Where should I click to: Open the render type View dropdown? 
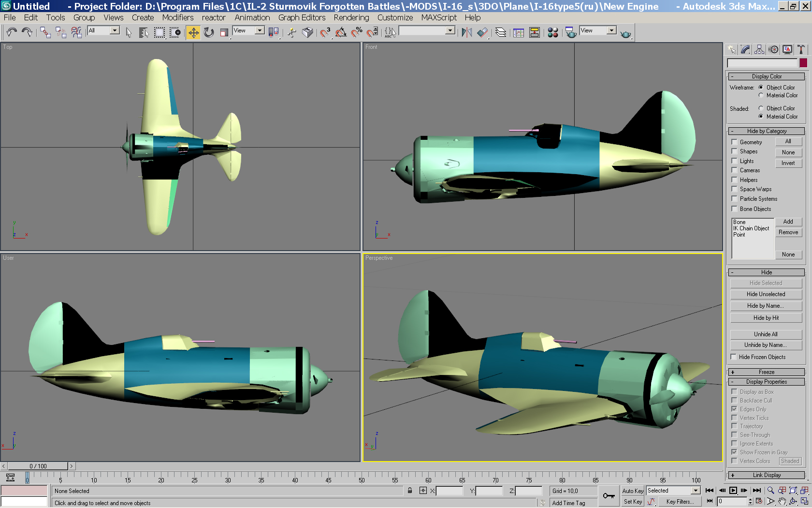click(611, 30)
